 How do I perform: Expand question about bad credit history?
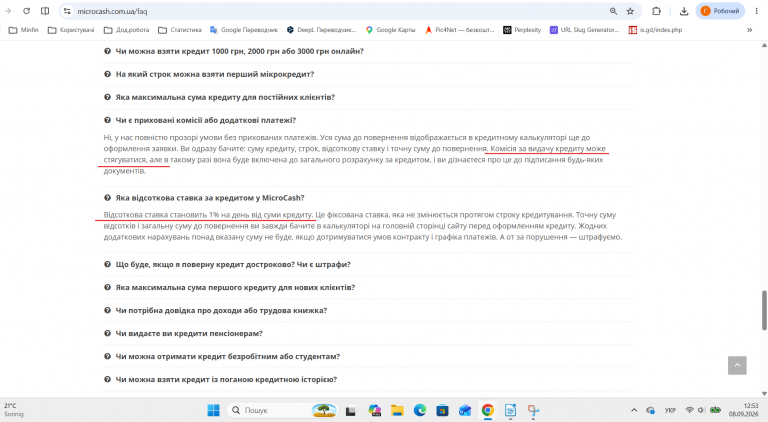click(x=220, y=379)
